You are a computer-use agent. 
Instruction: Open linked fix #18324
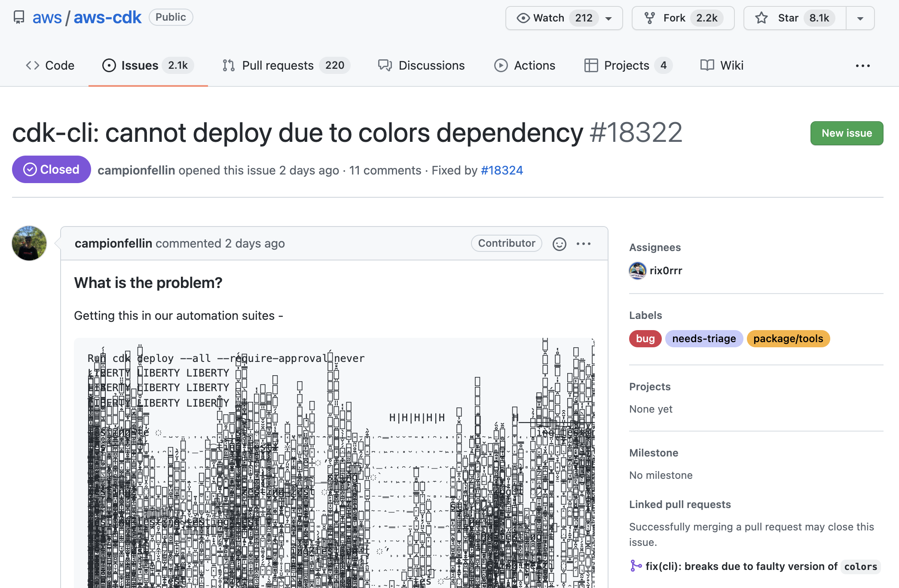501,170
